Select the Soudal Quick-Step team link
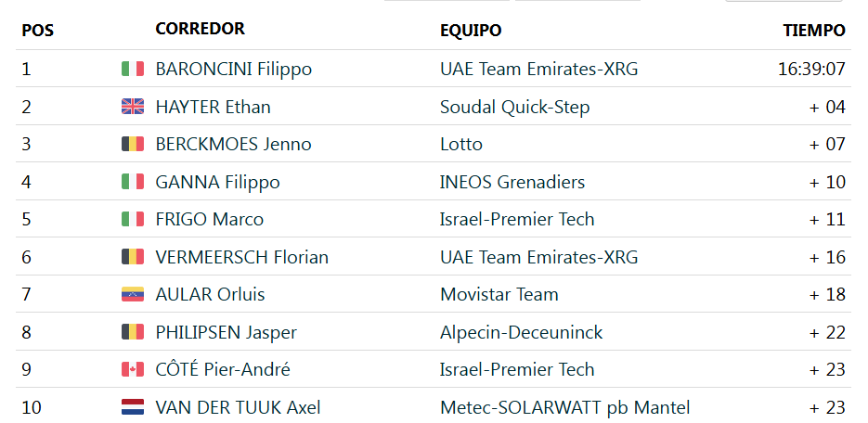 515,107
